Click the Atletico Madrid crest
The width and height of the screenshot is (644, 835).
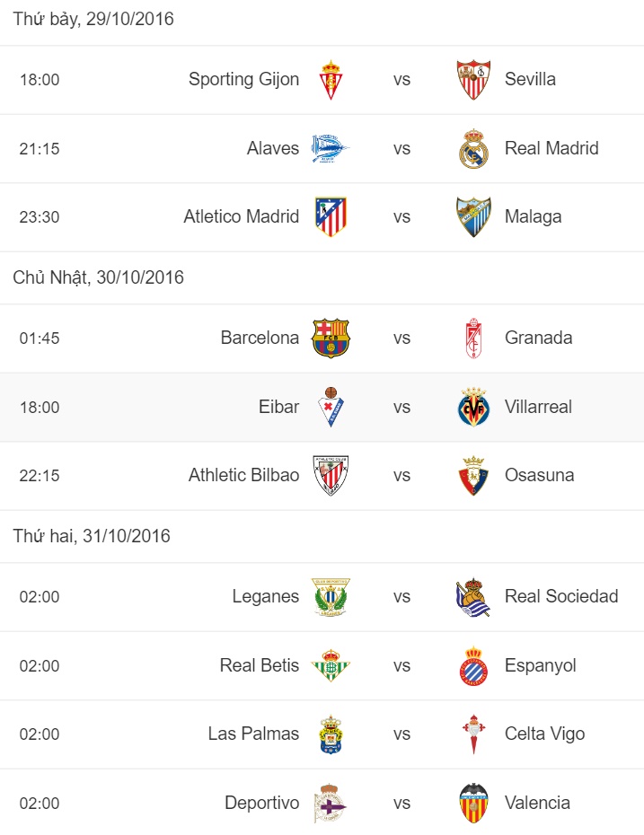331,215
